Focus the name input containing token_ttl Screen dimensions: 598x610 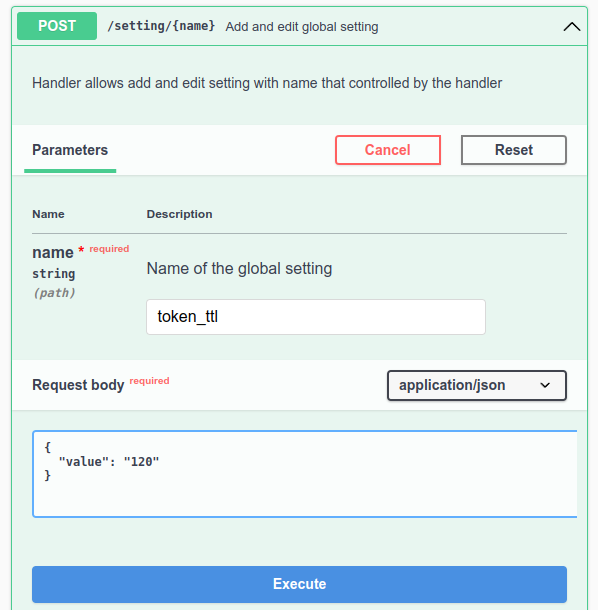pos(316,317)
